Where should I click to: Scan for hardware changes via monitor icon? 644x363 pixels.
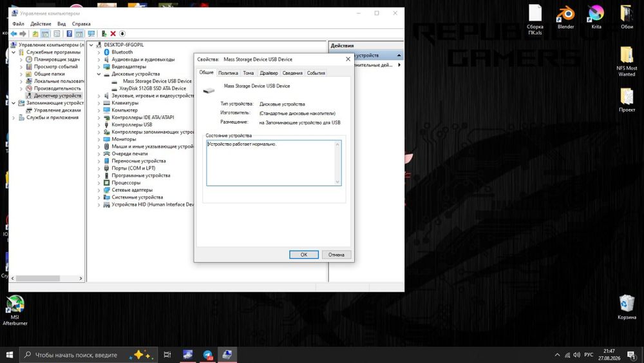pos(91,34)
